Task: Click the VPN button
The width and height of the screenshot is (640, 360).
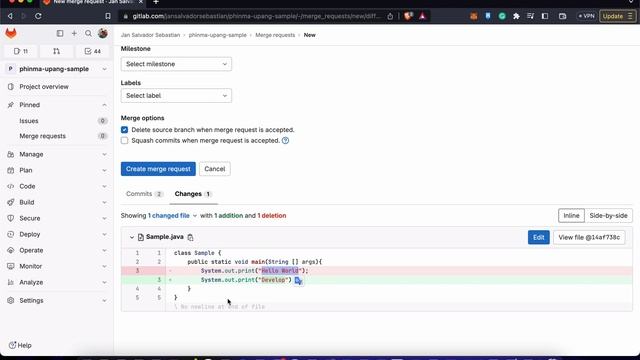Action: pyautogui.click(x=586, y=16)
